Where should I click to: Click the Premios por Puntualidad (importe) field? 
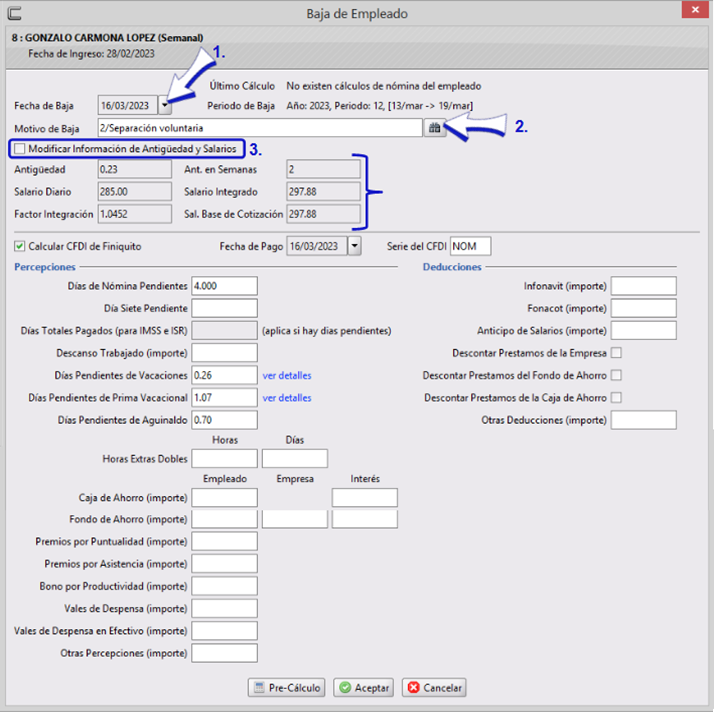coord(224,541)
